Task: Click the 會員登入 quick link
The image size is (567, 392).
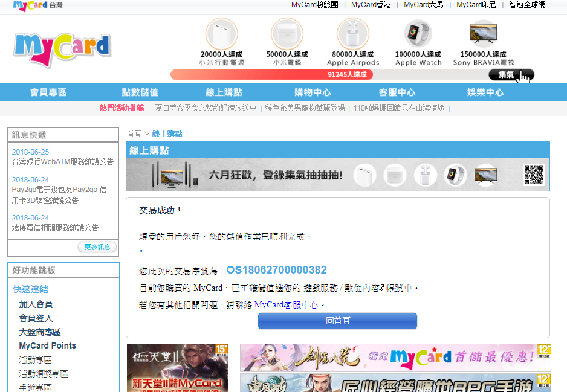Action: tap(36, 318)
